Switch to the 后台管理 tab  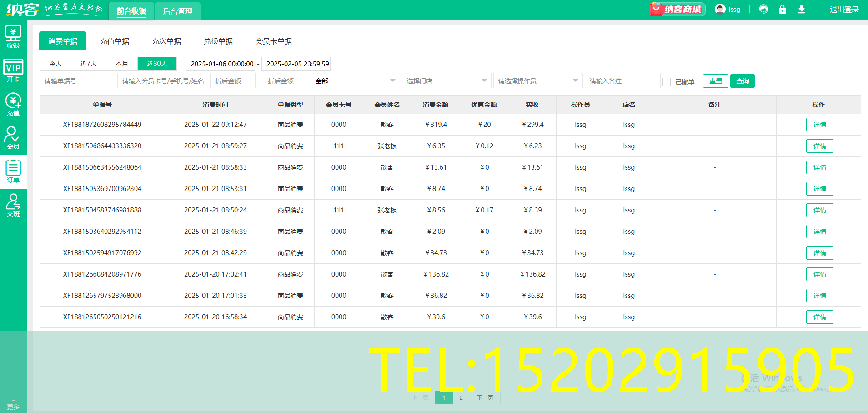point(177,11)
